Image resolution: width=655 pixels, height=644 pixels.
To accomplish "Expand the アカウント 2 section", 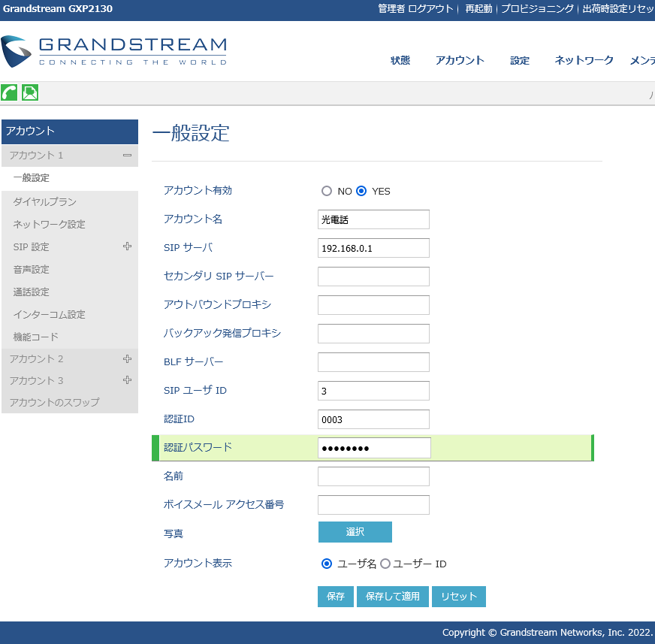I will [127, 359].
